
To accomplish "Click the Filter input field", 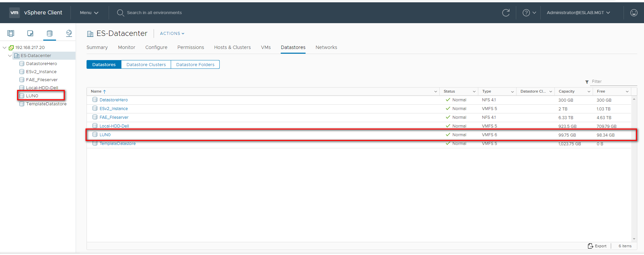I will [x=613, y=82].
